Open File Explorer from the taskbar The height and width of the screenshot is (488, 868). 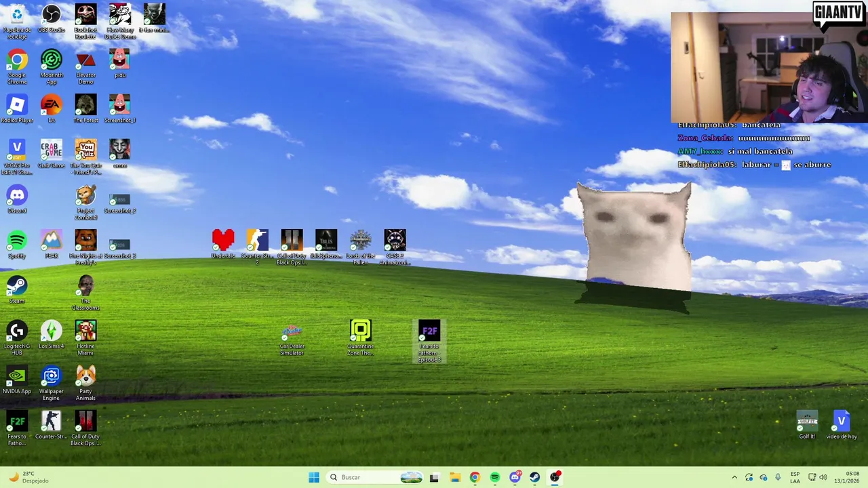coord(454,477)
